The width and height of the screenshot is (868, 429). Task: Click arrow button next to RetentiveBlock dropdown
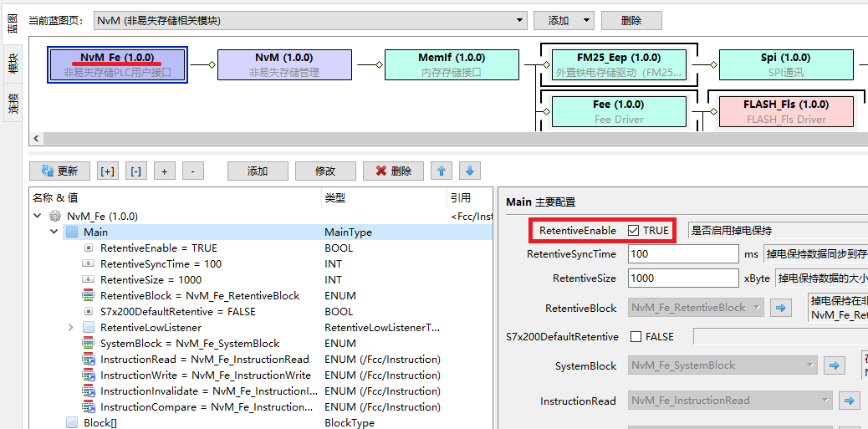780,308
